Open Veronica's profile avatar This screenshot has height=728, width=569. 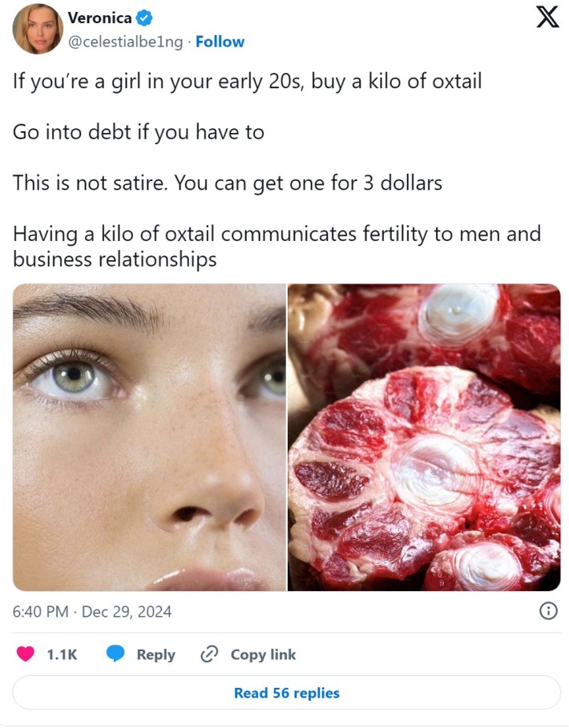coord(38,30)
